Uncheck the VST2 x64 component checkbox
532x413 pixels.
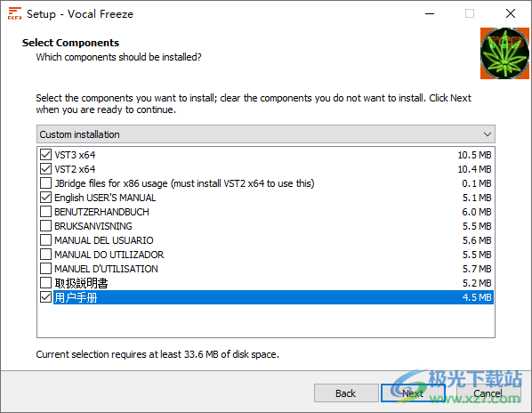pyautogui.click(x=45, y=169)
